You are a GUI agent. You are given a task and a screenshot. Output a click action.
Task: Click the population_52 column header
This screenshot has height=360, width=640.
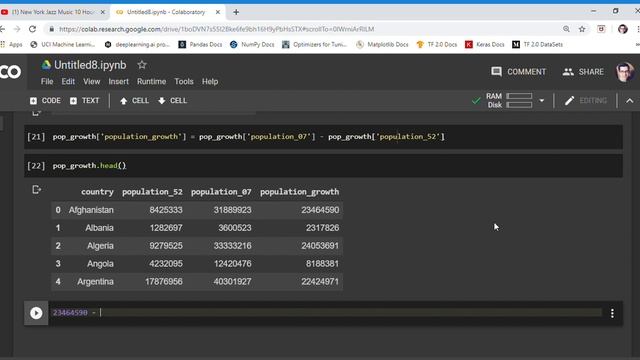pyautogui.click(x=152, y=192)
